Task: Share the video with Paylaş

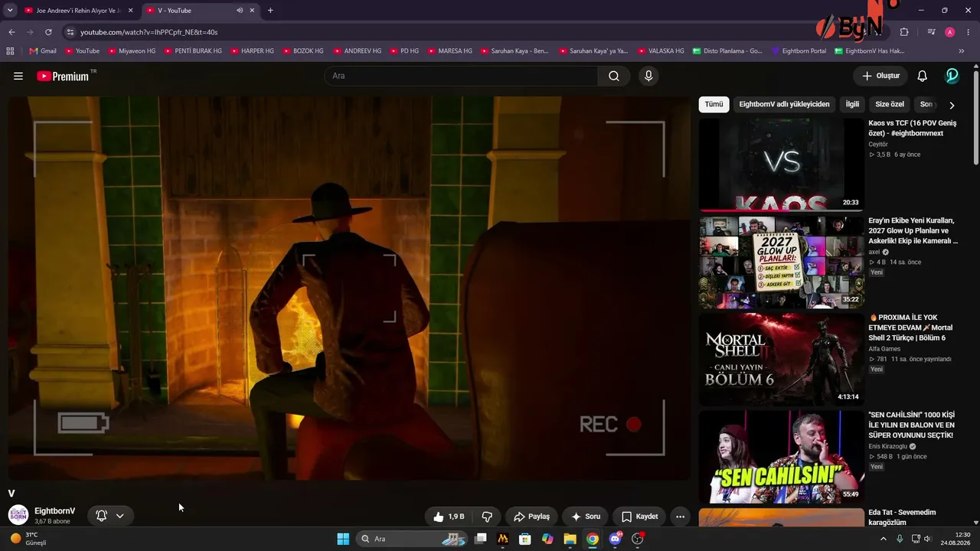Action: pos(531,517)
